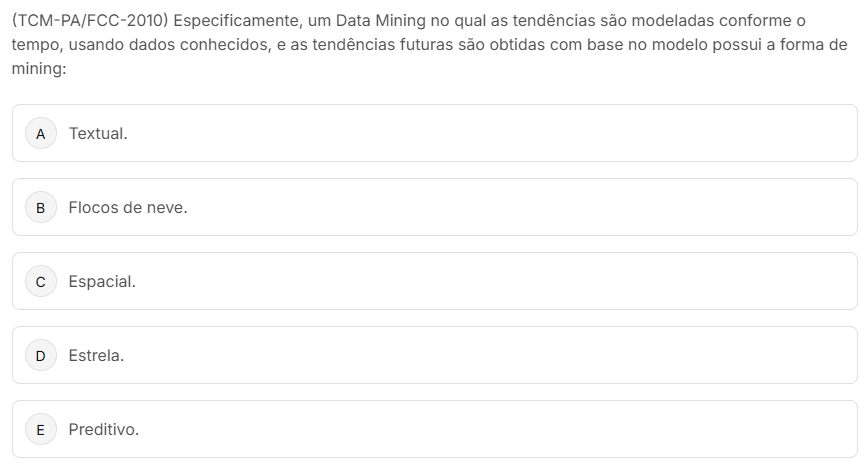
Task: Click the word "tempo" in the question
Action: pos(35,46)
